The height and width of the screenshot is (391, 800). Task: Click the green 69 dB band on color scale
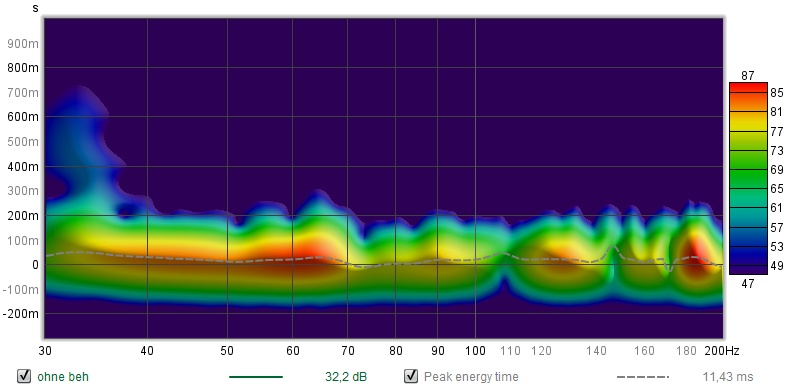pyautogui.click(x=748, y=170)
